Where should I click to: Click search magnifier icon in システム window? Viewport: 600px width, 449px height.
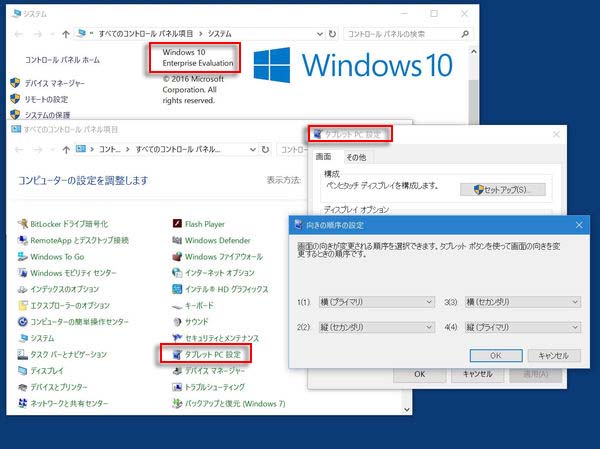click(x=465, y=34)
